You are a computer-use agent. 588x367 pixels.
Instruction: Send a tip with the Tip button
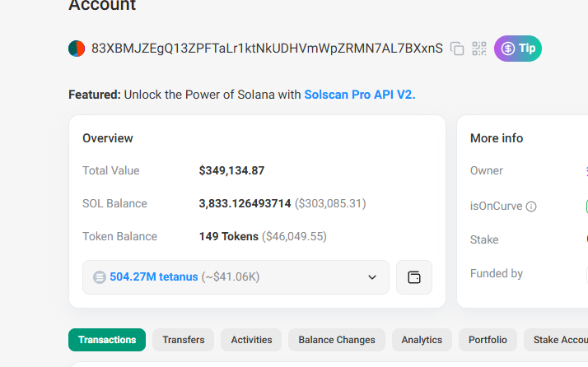(x=517, y=49)
